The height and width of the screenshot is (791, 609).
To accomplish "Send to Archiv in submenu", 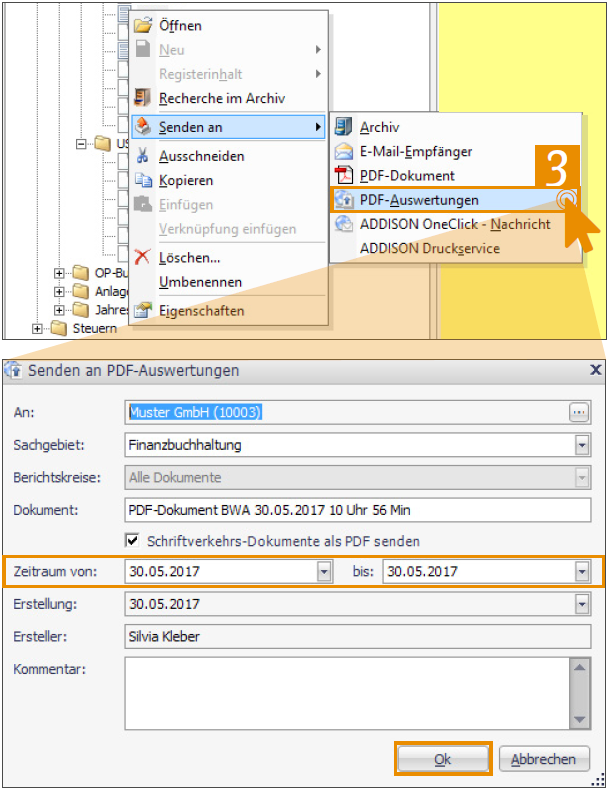I will 456,127.
